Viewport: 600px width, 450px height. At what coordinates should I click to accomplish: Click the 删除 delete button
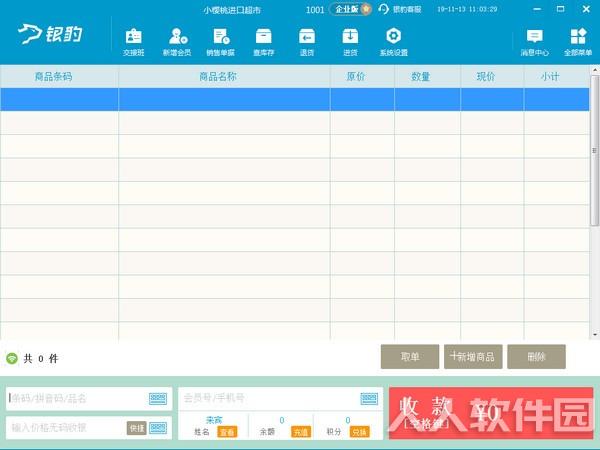pos(536,357)
